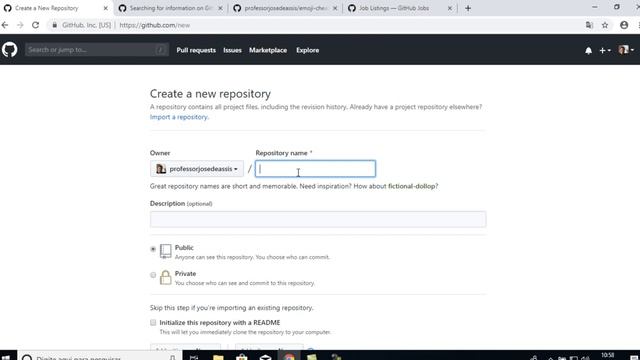Close the Job Listings tab
This screenshot has width=640, height=360.
coord(449,8)
